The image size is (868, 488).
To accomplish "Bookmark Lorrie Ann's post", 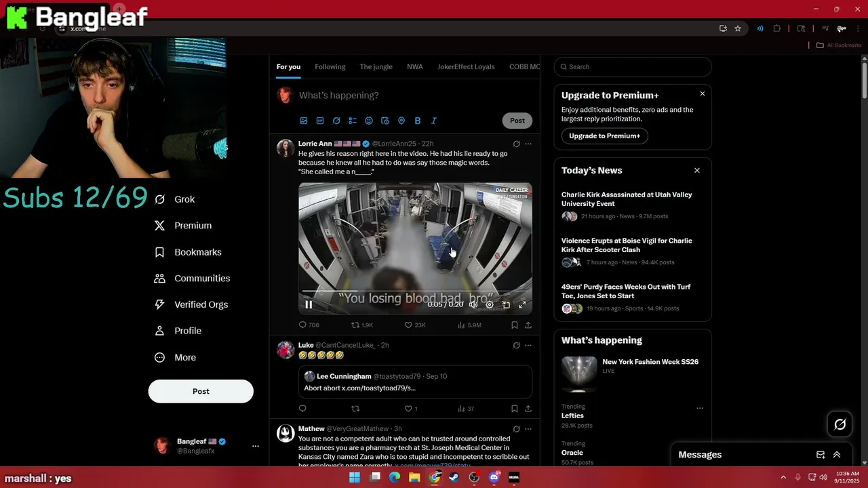I will [x=515, y=325].
